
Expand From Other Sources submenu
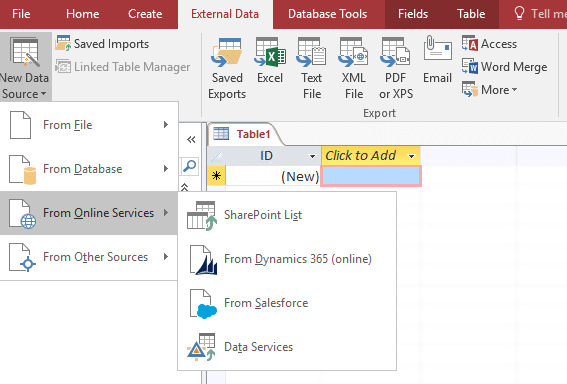coord(89,257)
